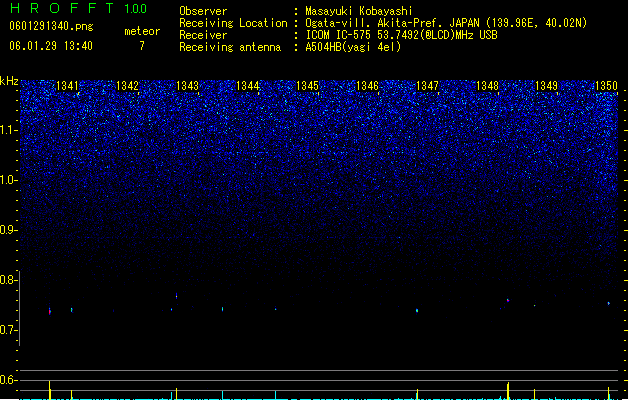Screen dimensions: 629x400
Task: Click the observer name Masayuki Kobayashi
Action: 359,11
